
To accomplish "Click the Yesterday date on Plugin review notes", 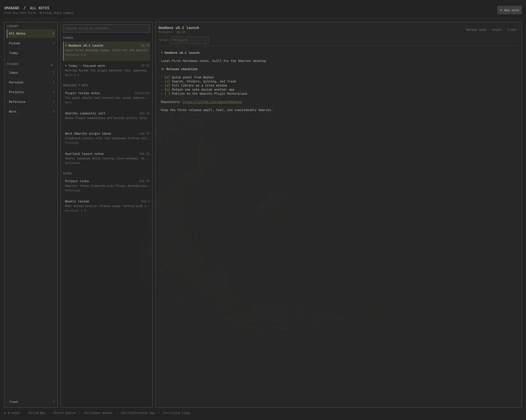I will coord(142,93).
